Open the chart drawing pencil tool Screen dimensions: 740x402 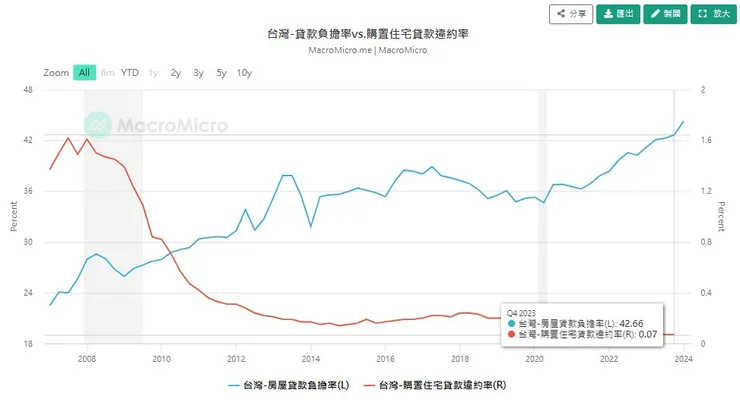(665, 14)
